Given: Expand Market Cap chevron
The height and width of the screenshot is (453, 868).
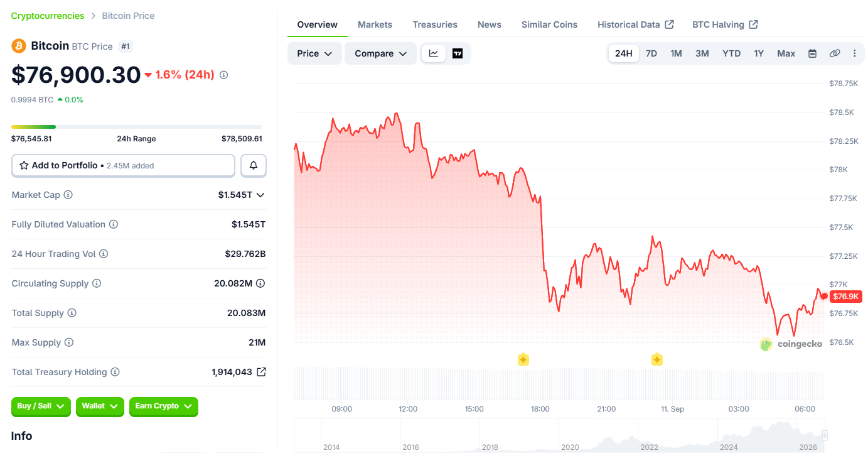Looking at the screenshot, I should [260, 195].
